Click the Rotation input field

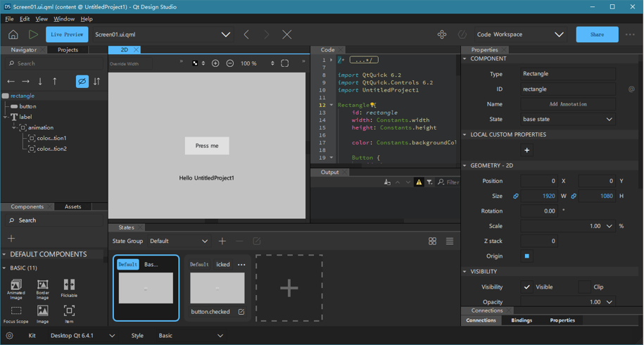[x=539, y=211]
